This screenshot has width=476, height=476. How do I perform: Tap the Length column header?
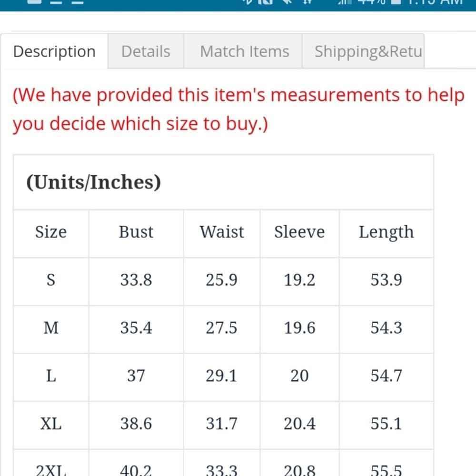386,233
